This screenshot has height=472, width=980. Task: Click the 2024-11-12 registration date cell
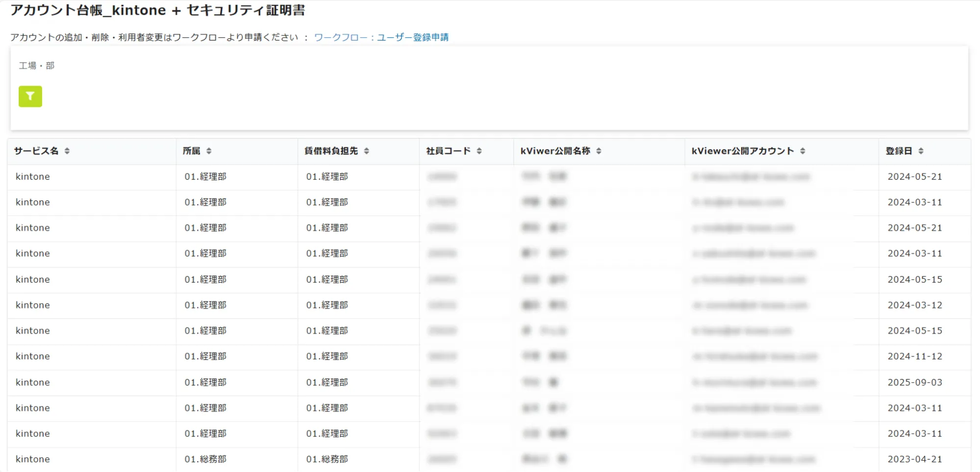[x=915, y=356]
